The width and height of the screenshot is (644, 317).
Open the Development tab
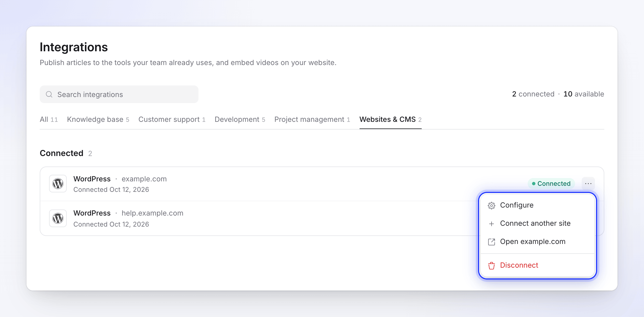pos(240,119)
